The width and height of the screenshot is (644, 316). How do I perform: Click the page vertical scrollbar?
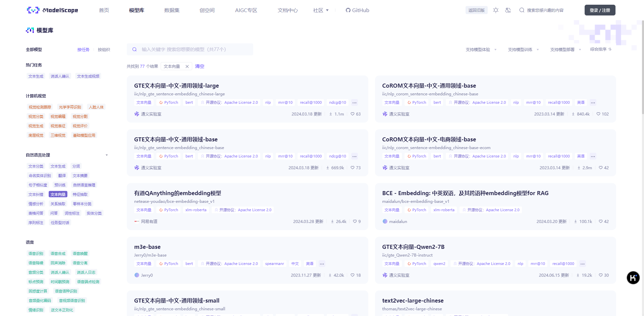click(x=642, y=67)
